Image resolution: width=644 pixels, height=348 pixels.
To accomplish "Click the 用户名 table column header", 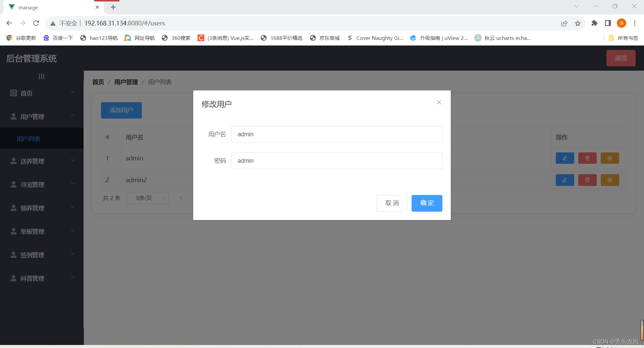I will 135,137.
